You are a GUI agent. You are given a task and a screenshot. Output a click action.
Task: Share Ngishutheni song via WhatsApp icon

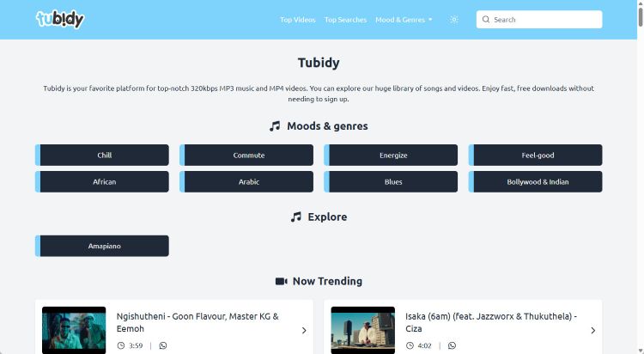(163, 345)
